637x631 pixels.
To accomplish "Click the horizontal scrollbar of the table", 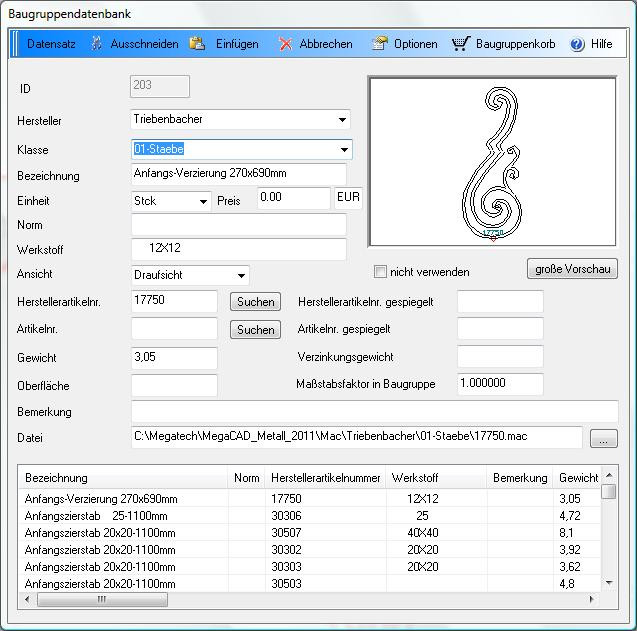I will pyautogui.click(x=100, y=599).
